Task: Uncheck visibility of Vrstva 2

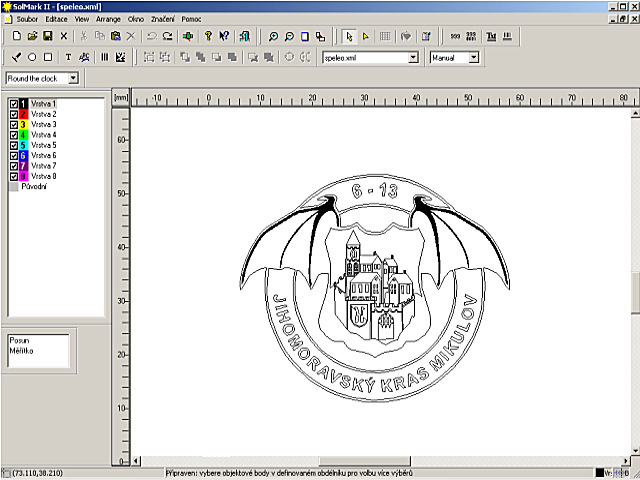Action: pyautogui.click(x=13, y=114)
